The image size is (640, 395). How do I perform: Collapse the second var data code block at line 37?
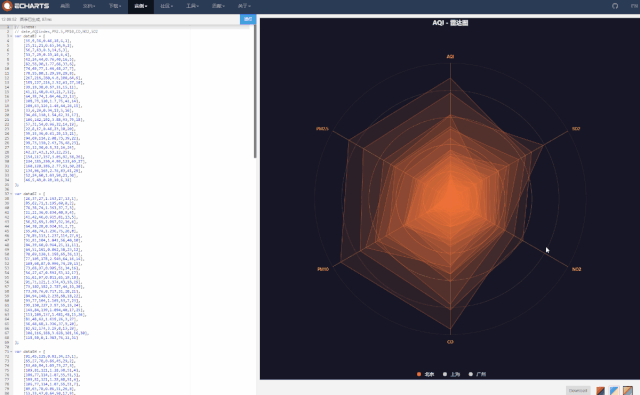click(x=11, y=194)
